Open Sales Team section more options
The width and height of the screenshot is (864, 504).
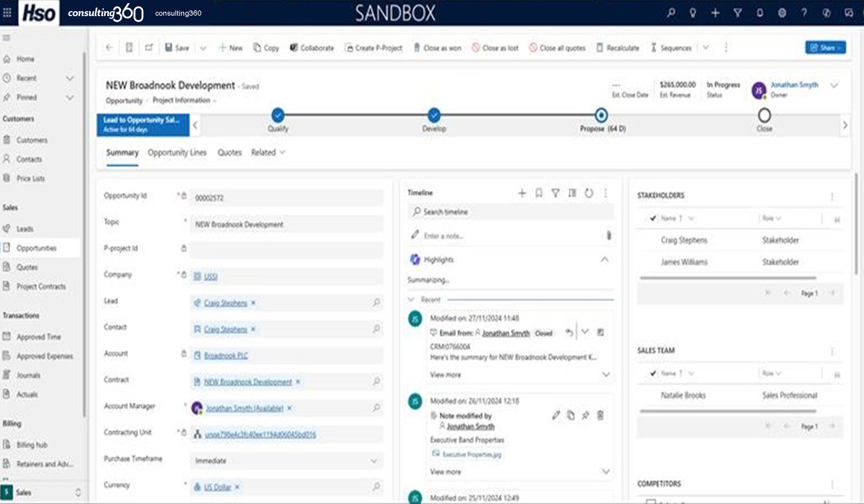pos(832,351)
